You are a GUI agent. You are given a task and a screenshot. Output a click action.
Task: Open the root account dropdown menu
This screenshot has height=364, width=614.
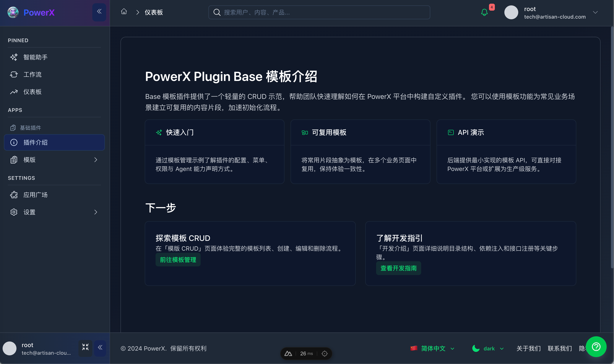click(x=595, y=12)
